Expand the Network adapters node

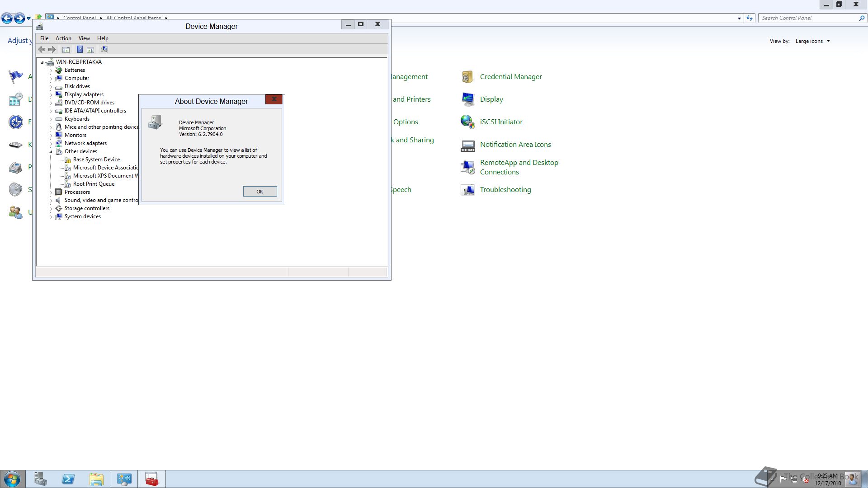coord(51,144)
